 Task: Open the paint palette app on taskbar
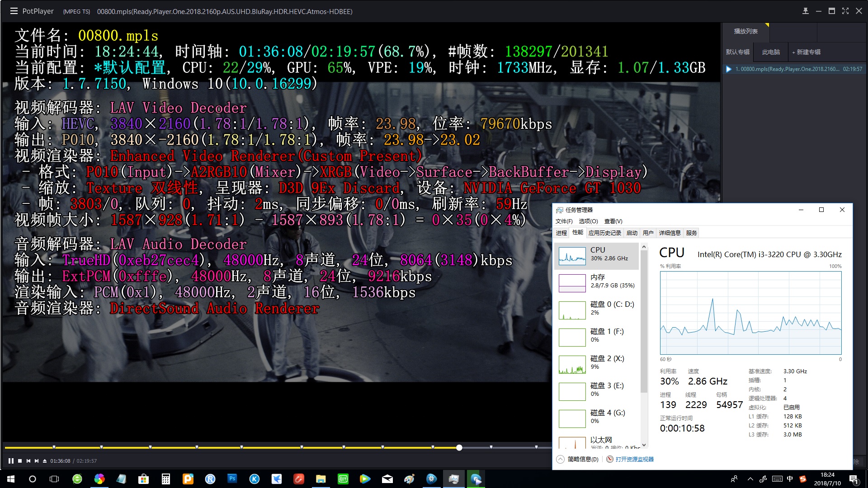pyautogui.click(x=410, y=479)
